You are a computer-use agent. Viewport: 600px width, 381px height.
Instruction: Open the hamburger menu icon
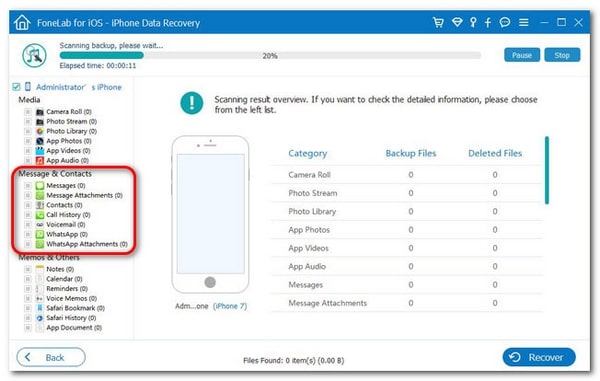(x=523, y=22)
